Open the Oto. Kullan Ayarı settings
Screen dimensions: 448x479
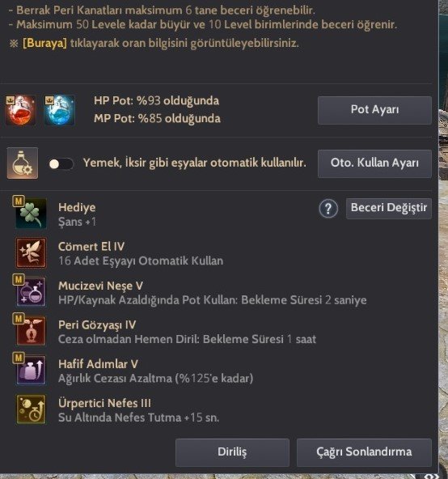[x=374, y=163]
